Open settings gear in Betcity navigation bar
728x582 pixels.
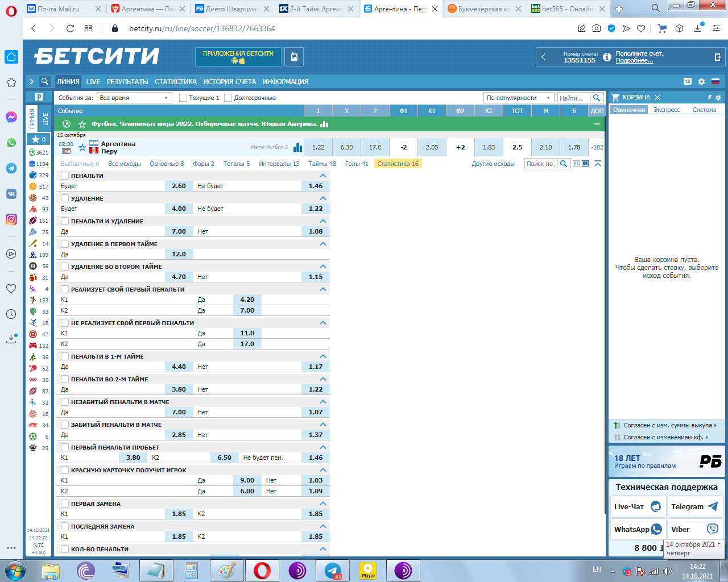pos(701,81)
